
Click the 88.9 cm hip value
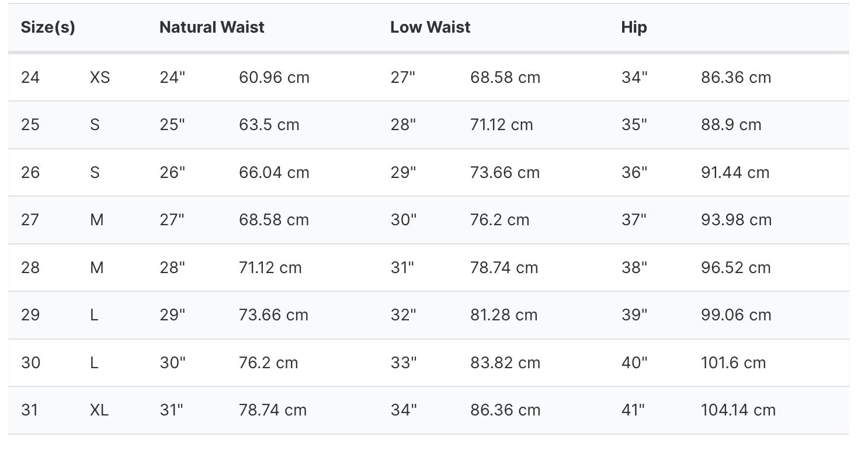tap(731, 125)
